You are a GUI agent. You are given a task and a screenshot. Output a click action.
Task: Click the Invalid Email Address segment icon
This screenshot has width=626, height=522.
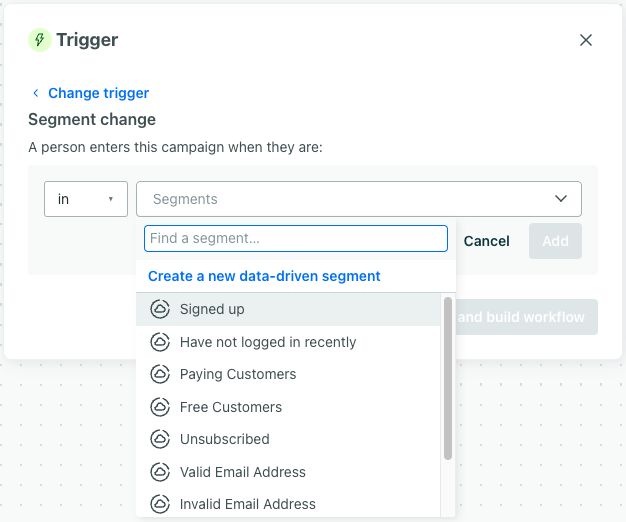pyautogui.click(x=159, y=504)
